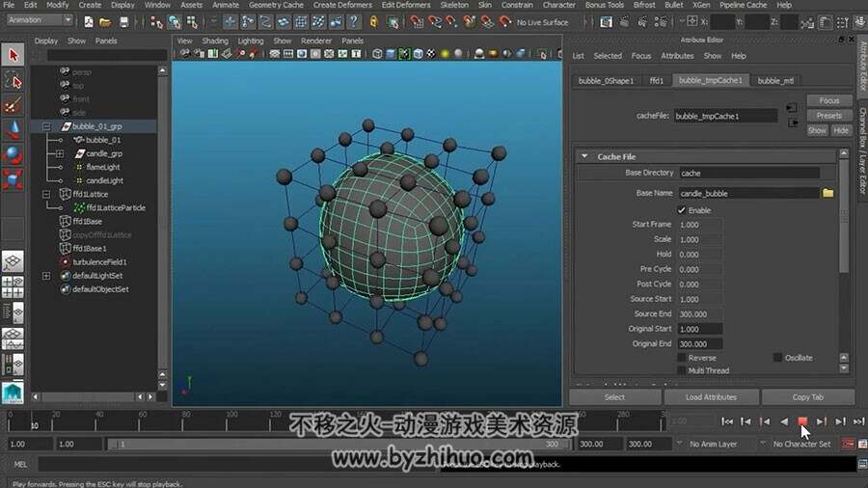Collapse the Cache File section

click(x=584, y=156)
